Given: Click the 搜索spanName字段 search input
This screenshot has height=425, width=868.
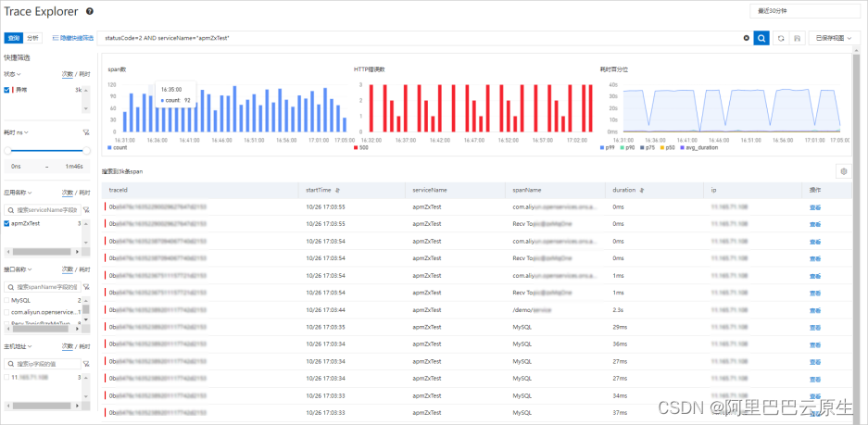Looking at the screenshot, I should tap(42, 287).
